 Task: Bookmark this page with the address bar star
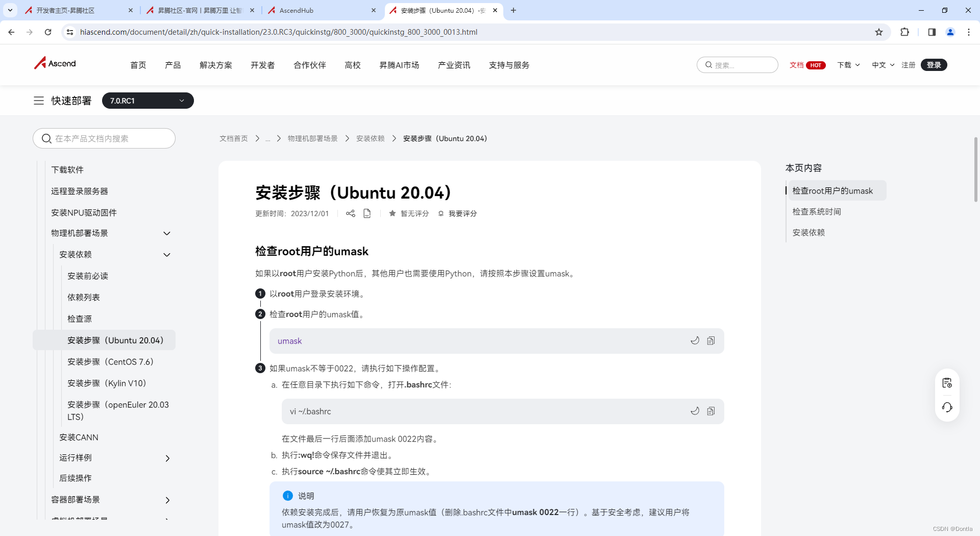879,32
